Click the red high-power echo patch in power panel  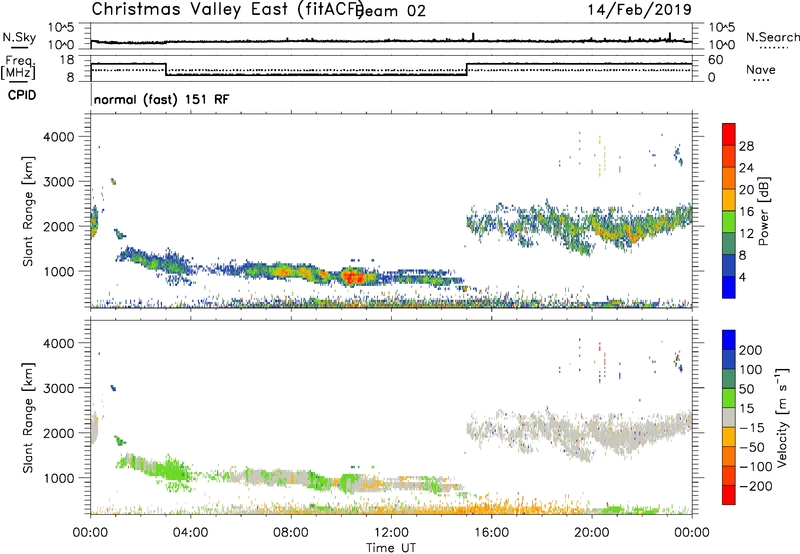[353, 278]
